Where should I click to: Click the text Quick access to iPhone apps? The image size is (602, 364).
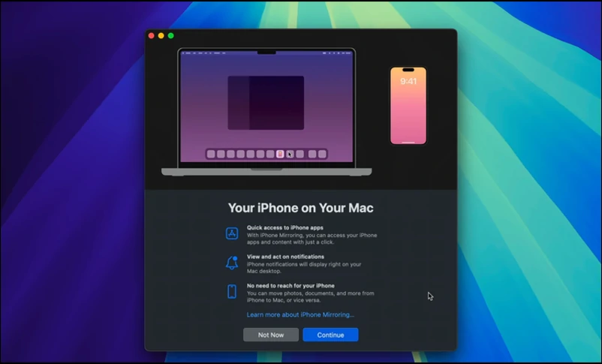(285, 227)
